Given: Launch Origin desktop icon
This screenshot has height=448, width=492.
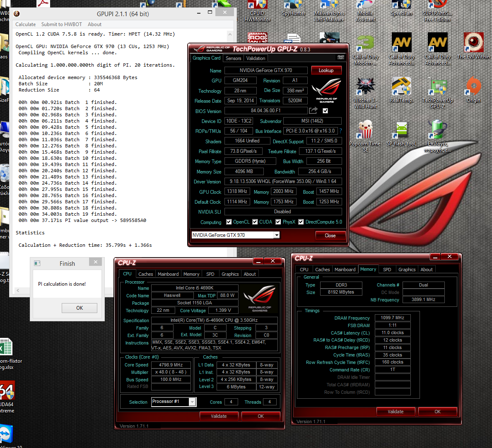Looking at the screenshot, I should 473,90.
